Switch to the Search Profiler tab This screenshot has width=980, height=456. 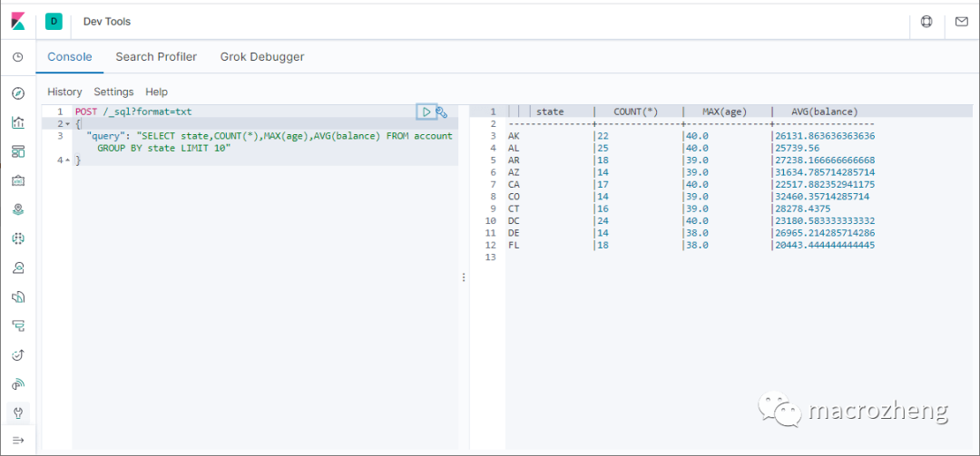(156, 56)
